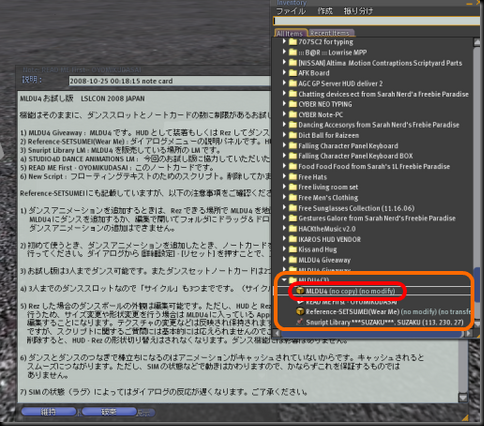
Task: Click the MLDU4 (no copy) object icon
Action: click(300, 291)
